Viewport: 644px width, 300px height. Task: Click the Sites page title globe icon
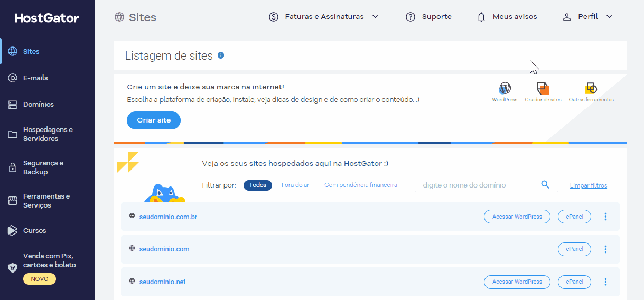click(119, 17)
